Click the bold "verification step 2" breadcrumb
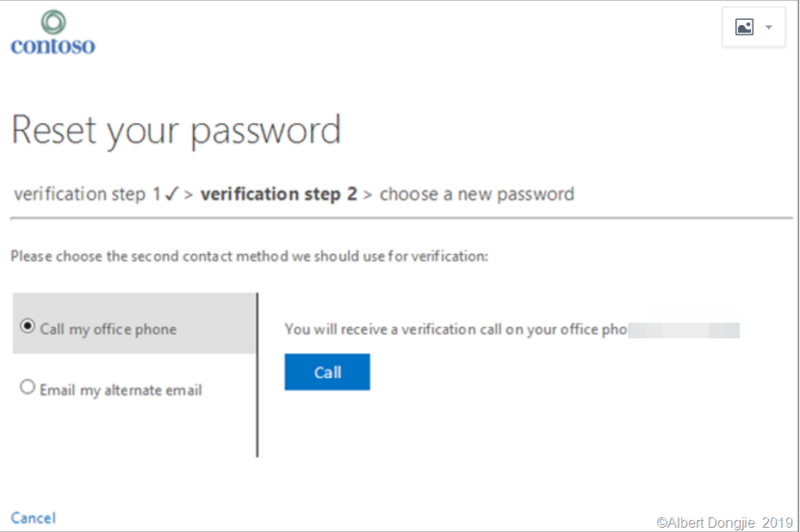This screenshot has width=800, height=532. click(278, 194)
